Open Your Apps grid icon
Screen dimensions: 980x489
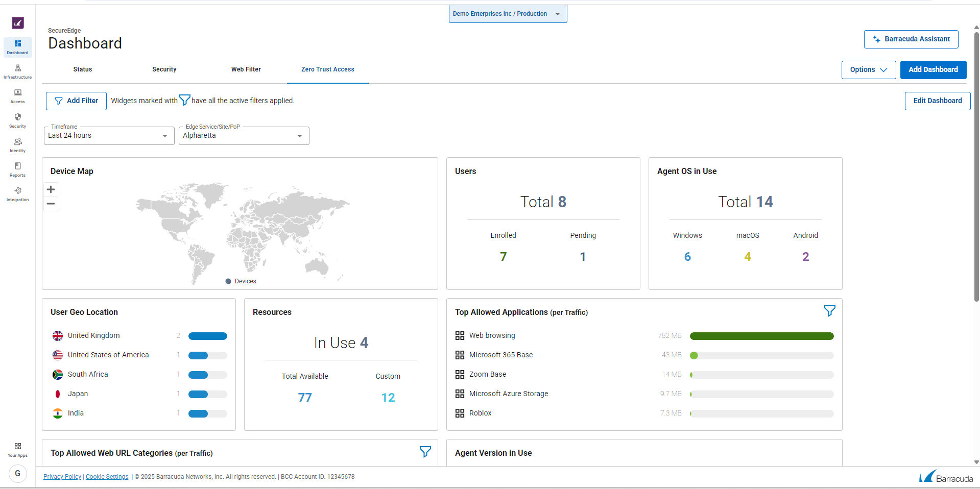(x=17, y=449)
